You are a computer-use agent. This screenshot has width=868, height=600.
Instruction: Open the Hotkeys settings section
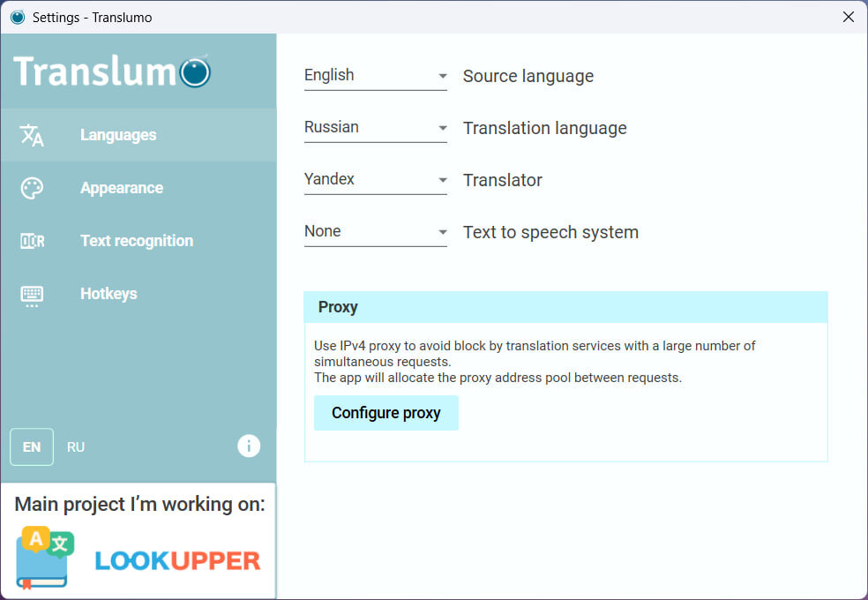138,294
